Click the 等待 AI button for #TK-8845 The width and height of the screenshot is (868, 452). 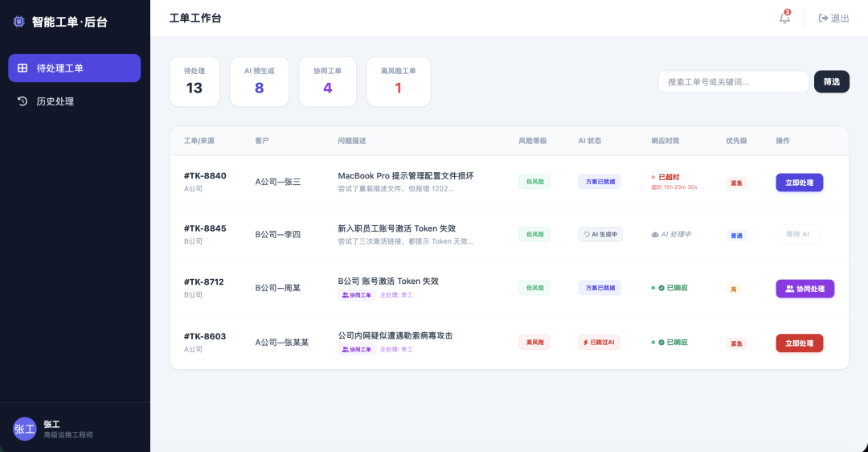(797, 234)
